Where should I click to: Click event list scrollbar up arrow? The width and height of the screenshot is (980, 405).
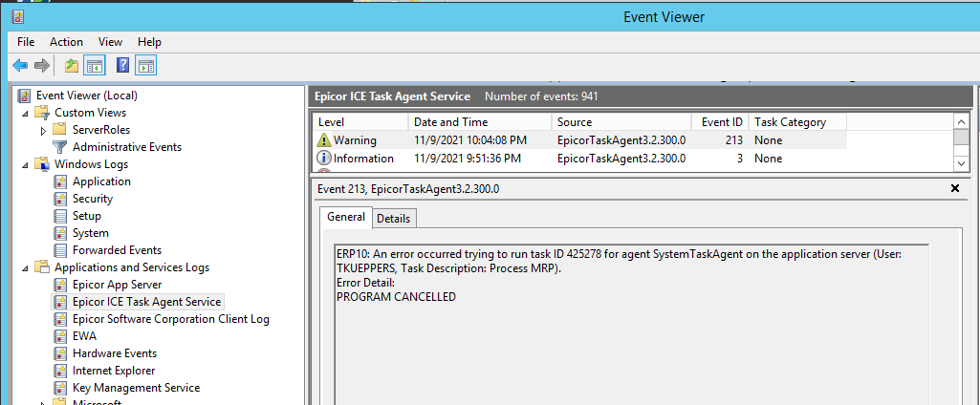click(961, 121)
